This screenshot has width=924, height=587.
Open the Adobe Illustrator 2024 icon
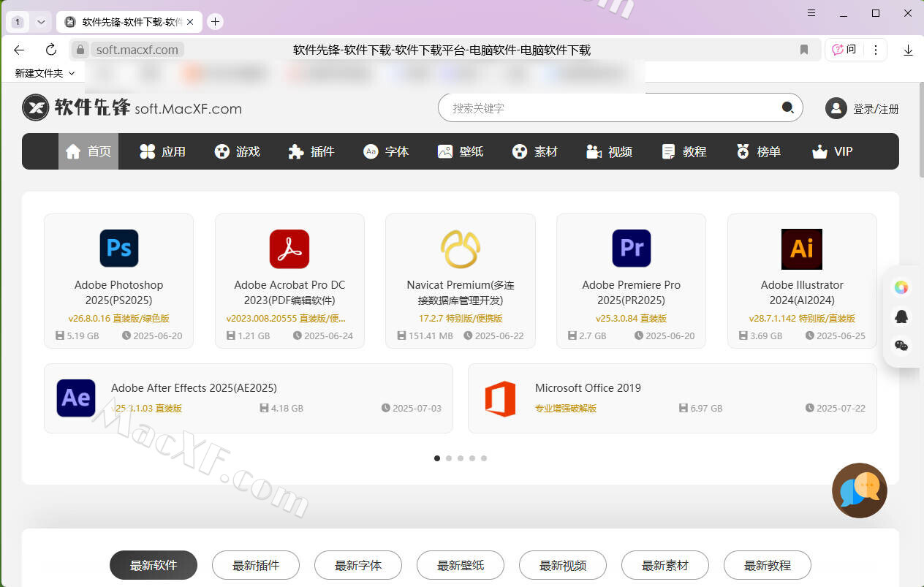[802, 249]
